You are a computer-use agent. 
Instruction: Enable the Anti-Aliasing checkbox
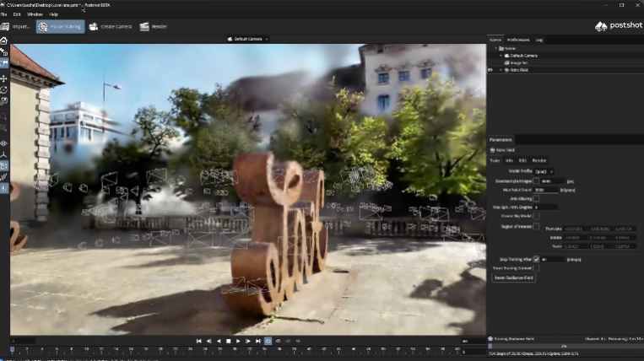tap(536, 198)
